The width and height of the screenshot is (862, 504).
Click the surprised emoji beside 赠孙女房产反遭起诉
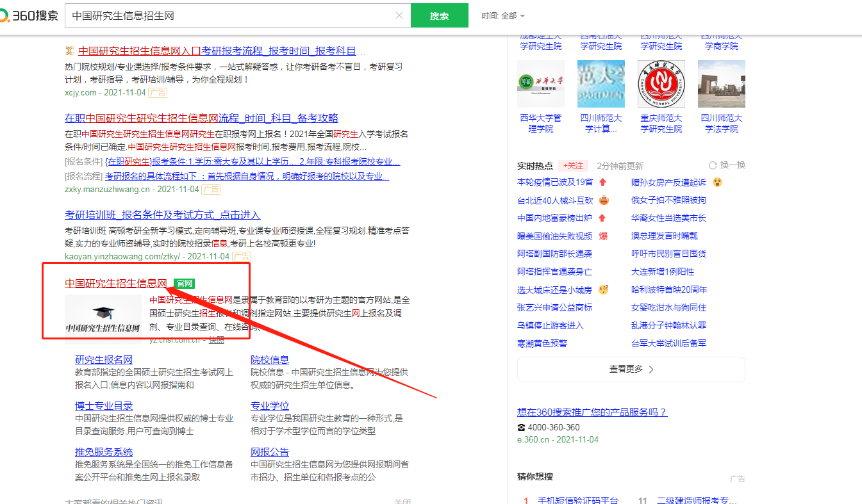(718, 183)
